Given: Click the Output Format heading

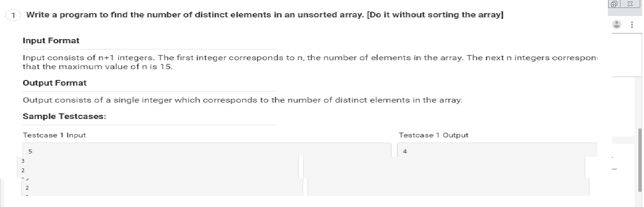Looking at the screenshot, I should click(x=55, y=83).
